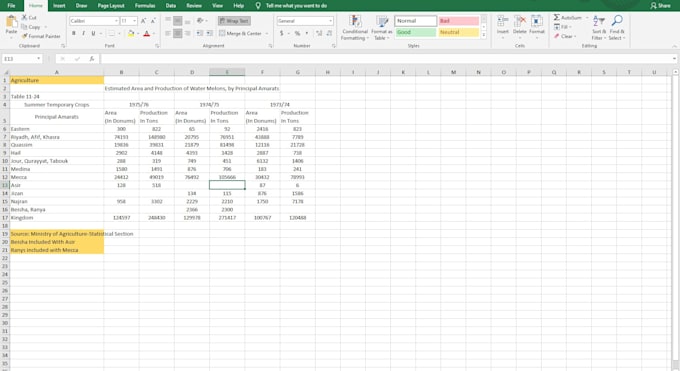Apply the Good cell style
Viewport: 680px width, 371px height.
coord(415,32)
